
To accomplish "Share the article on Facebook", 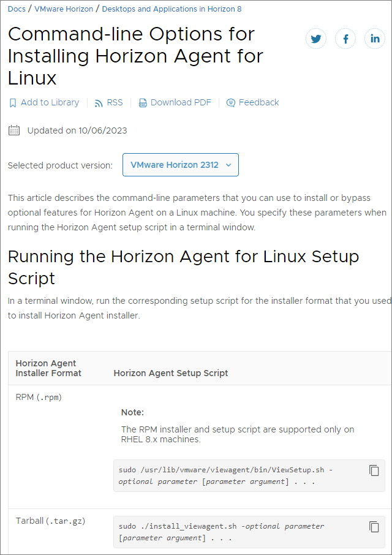I will 345,39.
